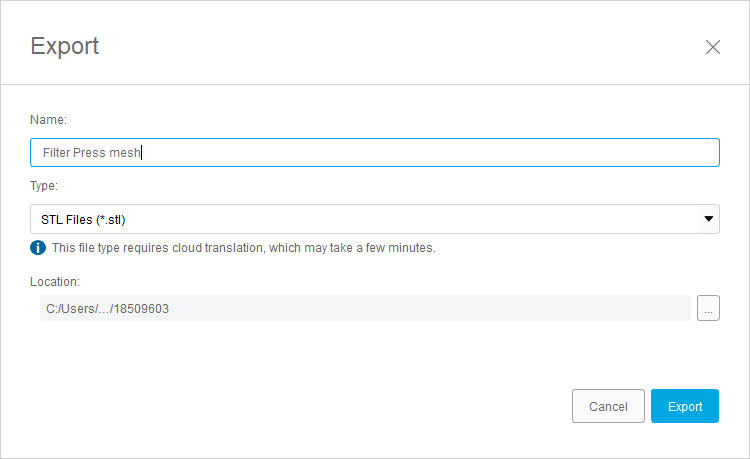Click the blue info icon

[x=38, y=247]
